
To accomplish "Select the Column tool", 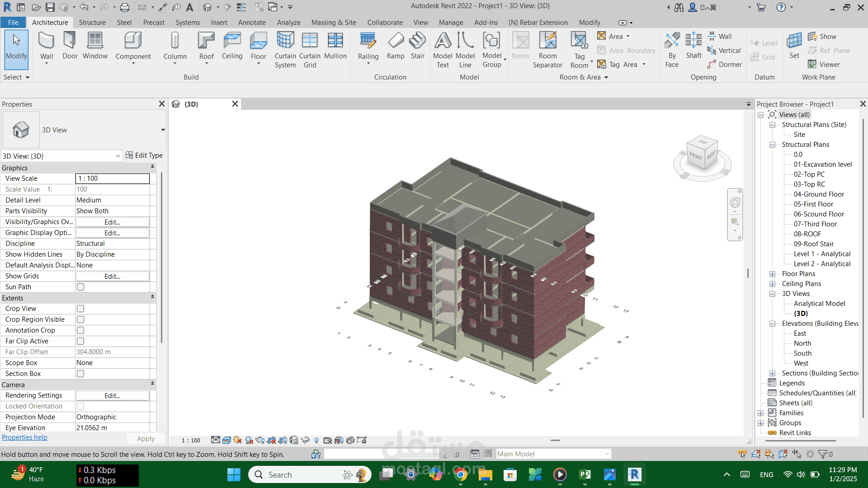I will pyautogui.click(x=175, y=46).
